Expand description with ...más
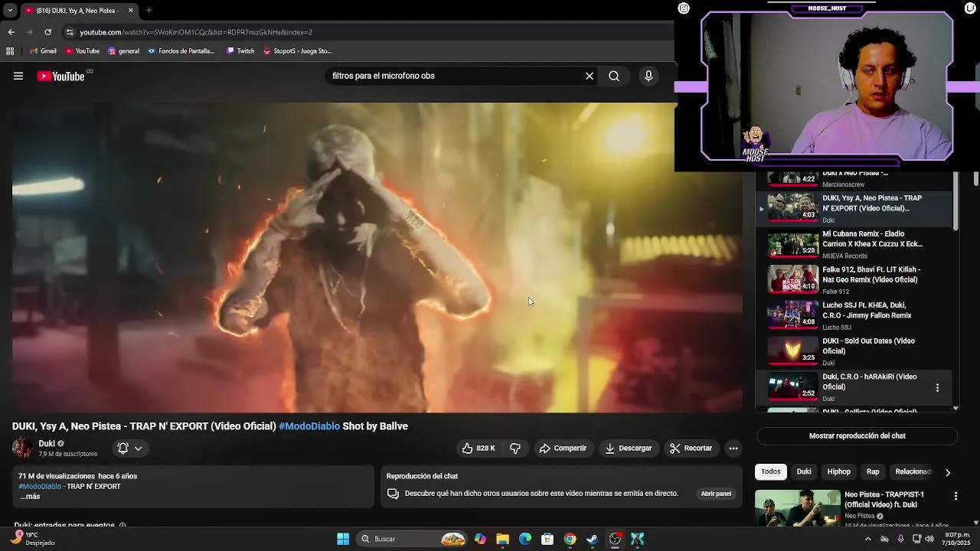This screenshot has height=551, width=980. click(x=30, y=497)
